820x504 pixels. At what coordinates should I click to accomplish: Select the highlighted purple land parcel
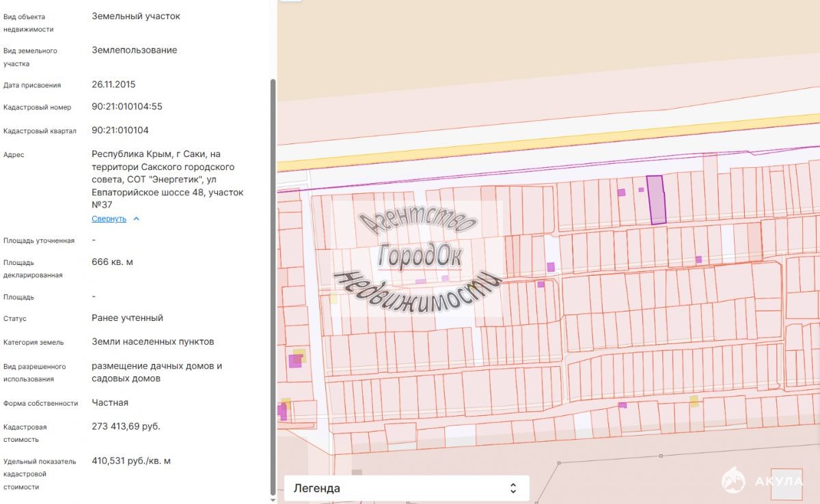pyautogui.click(x=656, y=199)
